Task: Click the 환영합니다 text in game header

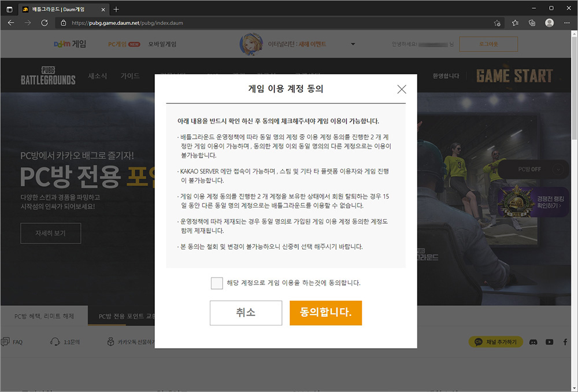Action: [446, 76]
